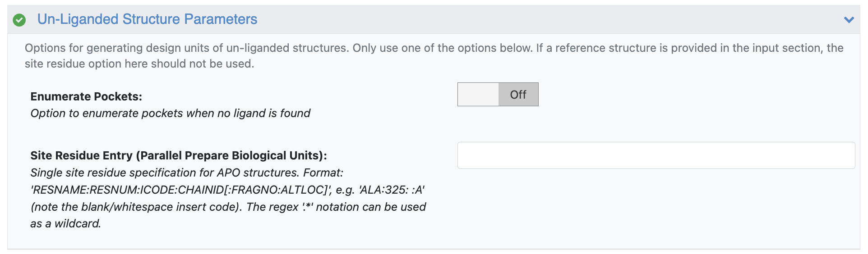
Task: Click the blank left half of the Enumerate Pockets switch
Action: tap(478, 95)
